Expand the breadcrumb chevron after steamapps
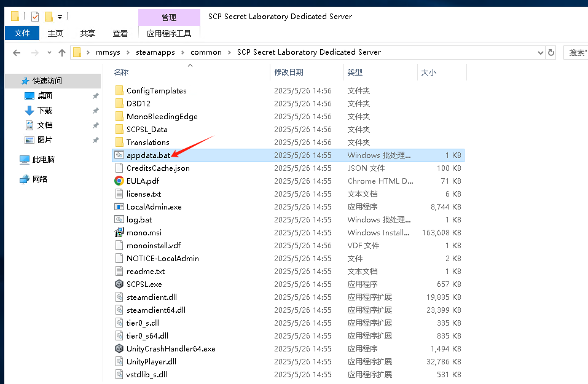This screenshot has width=588, height=384. tap(182, 52)
